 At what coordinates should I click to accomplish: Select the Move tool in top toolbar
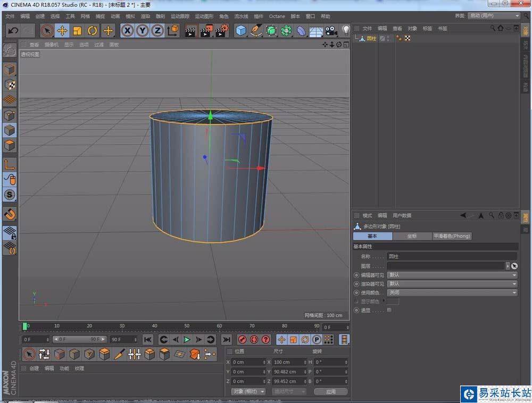pyautogui.click(x=62, y=31)
